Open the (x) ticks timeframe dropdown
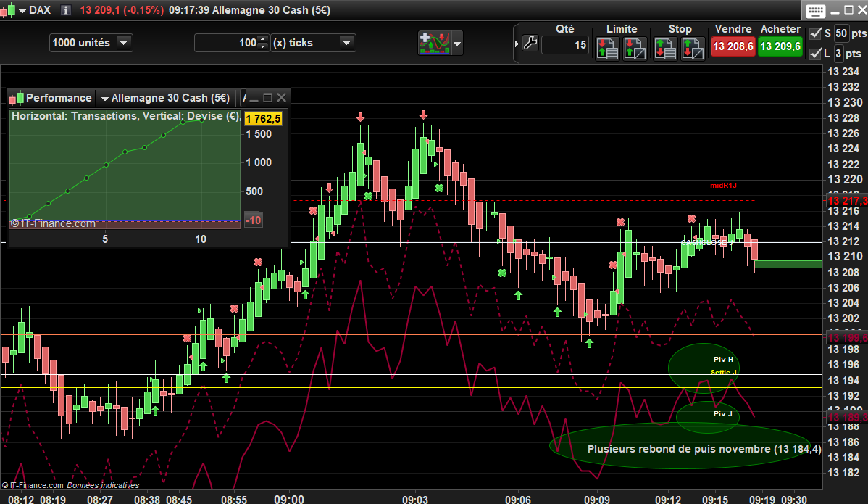Viewport: 868px width, 504px height. (x=346, y=43)
